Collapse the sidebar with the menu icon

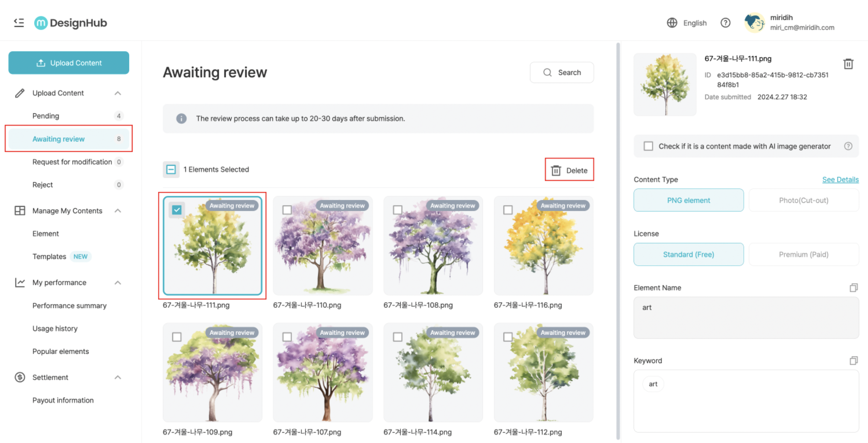pos(19,23)
